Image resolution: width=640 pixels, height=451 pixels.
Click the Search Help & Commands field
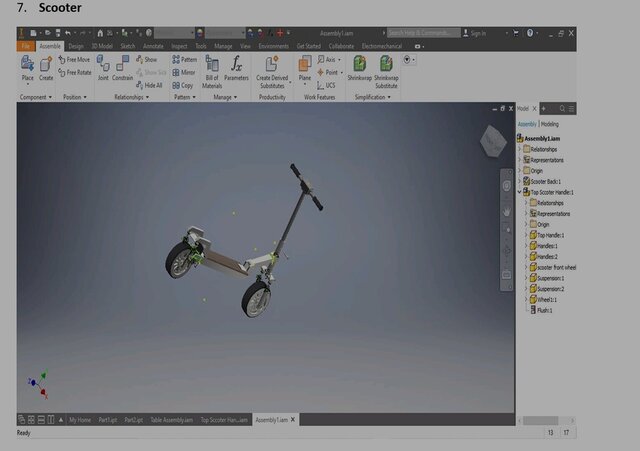pos(423,33)
